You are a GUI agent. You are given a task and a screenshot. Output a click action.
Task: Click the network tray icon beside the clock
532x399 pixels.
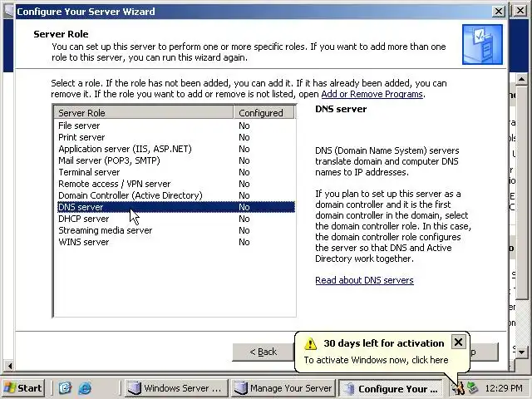473,388
